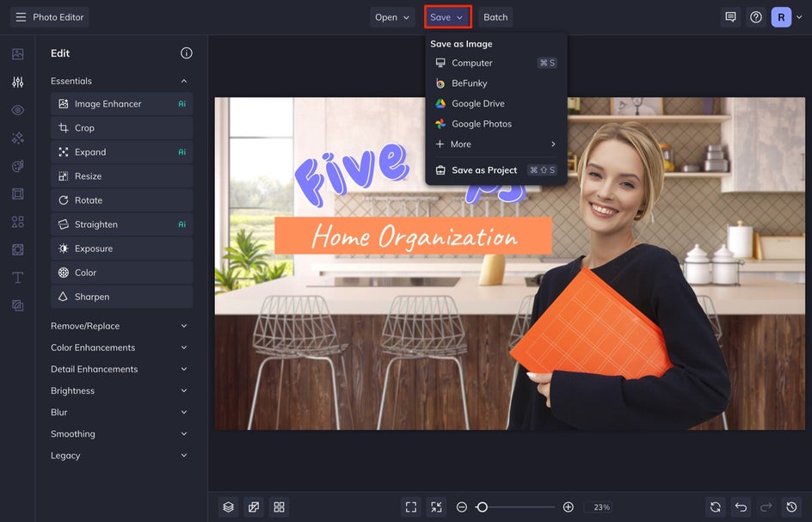Click the Home Organization text on canvas
The width and height of the screenshot is (812, 522).
413,236
